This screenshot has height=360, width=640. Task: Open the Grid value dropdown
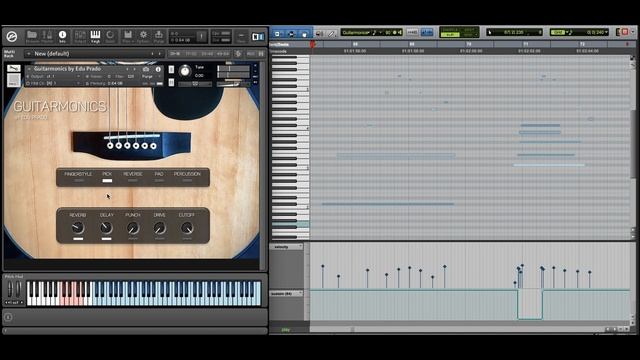(x=607, y=32)
